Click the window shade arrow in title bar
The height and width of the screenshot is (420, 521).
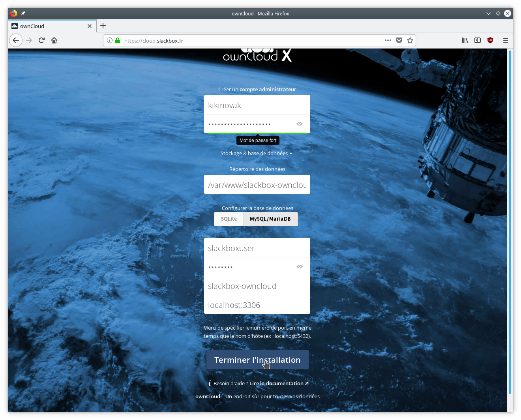pos(489,13)
